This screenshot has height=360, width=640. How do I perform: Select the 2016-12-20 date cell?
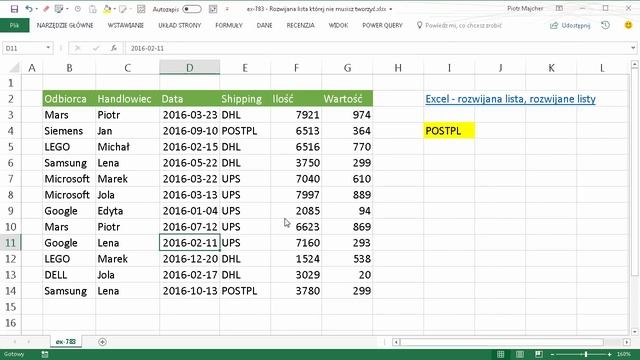(189, 259)
